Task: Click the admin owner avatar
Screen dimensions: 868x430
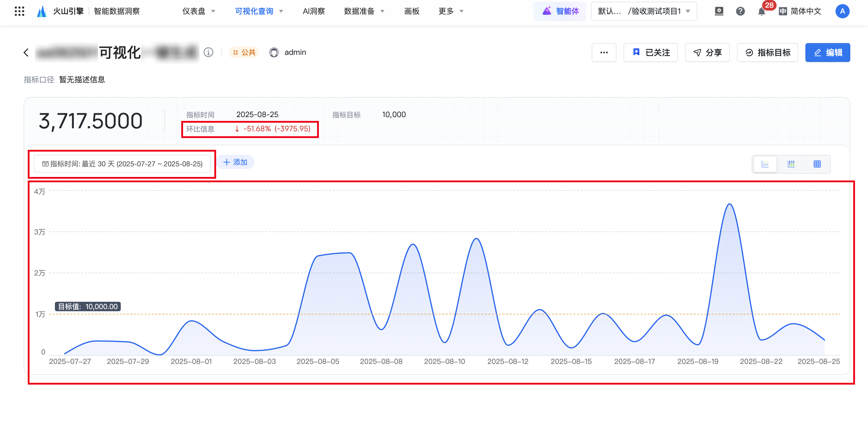Action: (x=274, y=52)
